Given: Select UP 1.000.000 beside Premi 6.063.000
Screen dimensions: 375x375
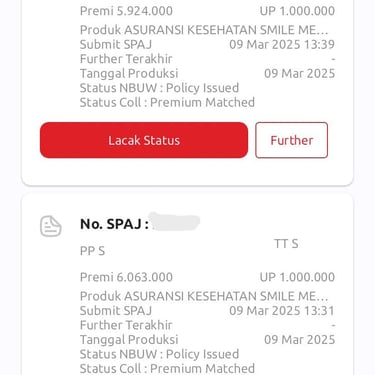Looking at the screenshot, I should click(x=297, y=277).
